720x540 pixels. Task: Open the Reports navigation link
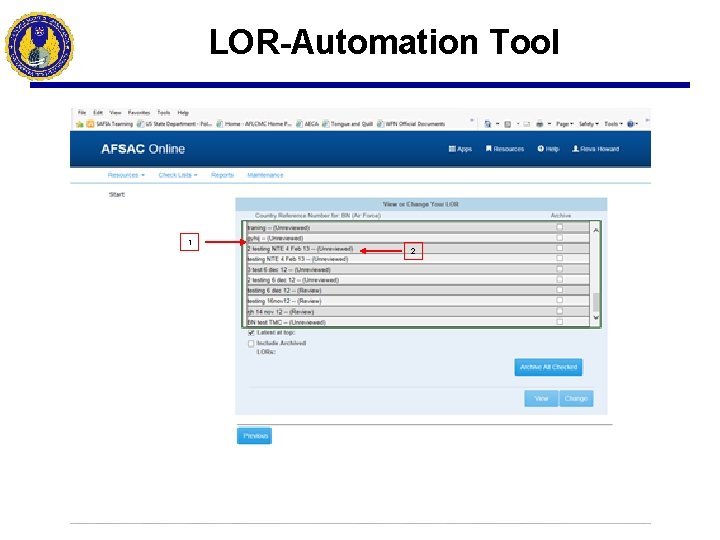click(222, 175)
